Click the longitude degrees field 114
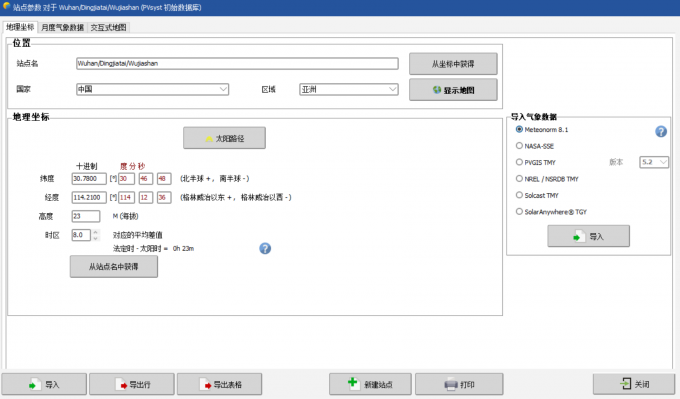680x399 pixels. click(126, 197)
